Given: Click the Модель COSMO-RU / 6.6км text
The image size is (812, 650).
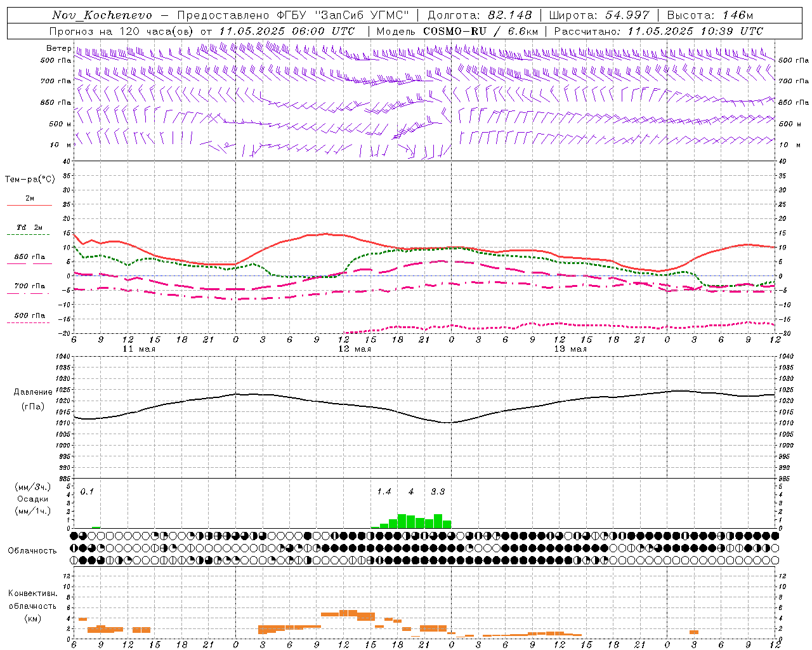Looking at the screenshot, I should point(457,31).
